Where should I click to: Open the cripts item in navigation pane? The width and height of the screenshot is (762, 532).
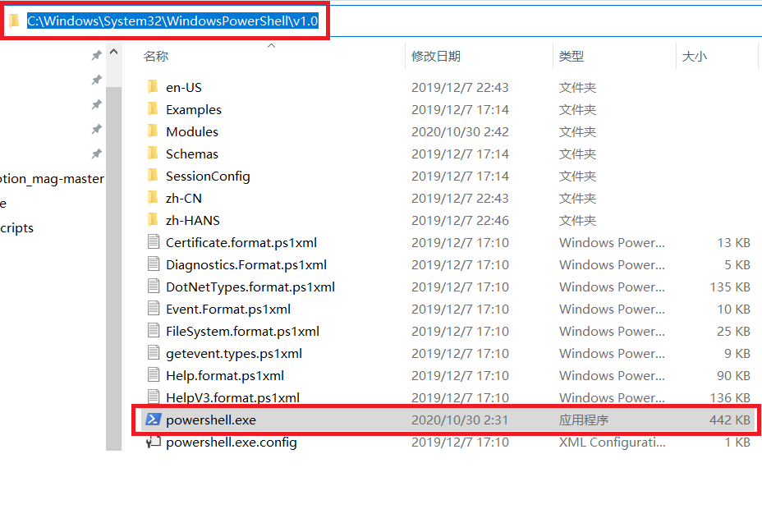coord(17,228)
